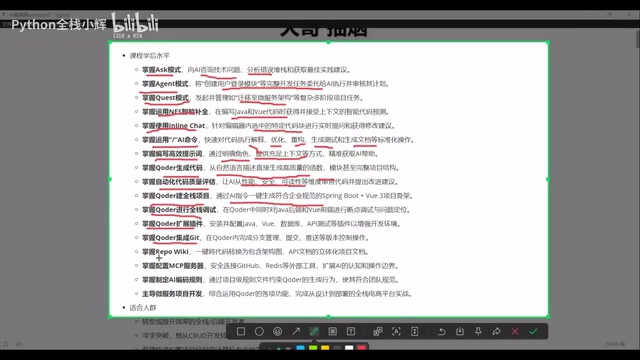Image resolution: width=640 pixels, height=360 pixels.
Task: Select the text annotation tool
Action: [351, 331]
